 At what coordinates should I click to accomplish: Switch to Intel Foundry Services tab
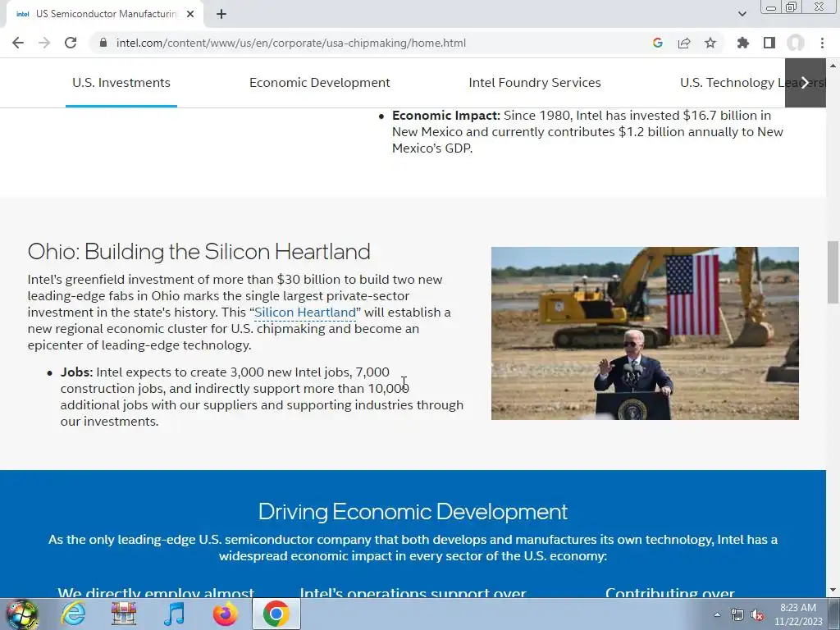tap(535, 83)
